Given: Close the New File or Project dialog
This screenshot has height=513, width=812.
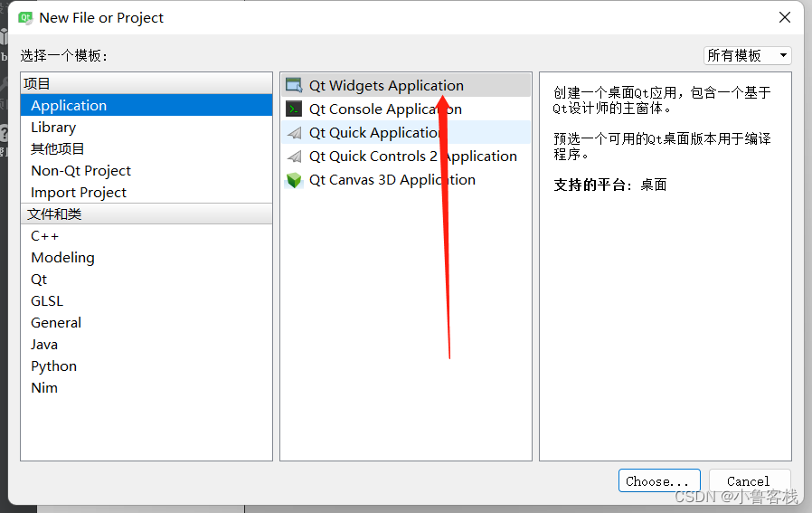Looking at the screenshot, I should point(785,17).
